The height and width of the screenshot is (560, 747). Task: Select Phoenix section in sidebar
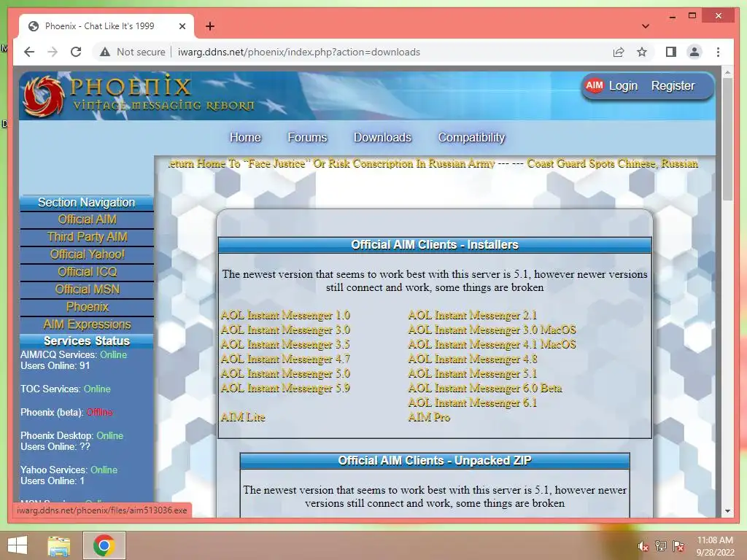(88, 307)
